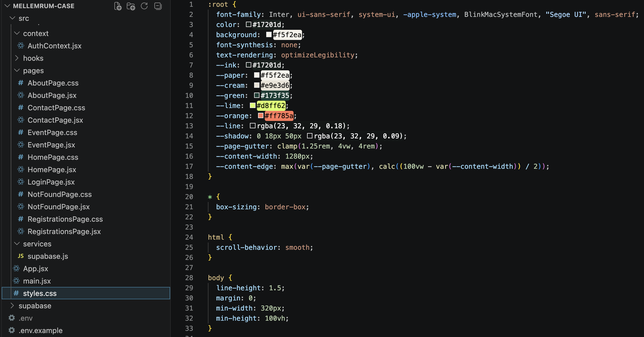Screen dimensions: 644x337
Task: Click the React icon beside LoginPage.jsx
Action: 21,182
